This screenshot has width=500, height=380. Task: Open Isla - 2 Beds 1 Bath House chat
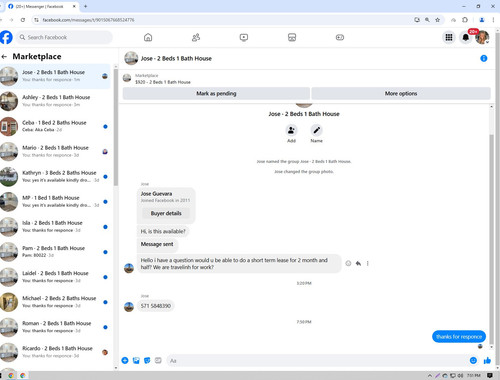pyautogui.click(x=55, y=227)
